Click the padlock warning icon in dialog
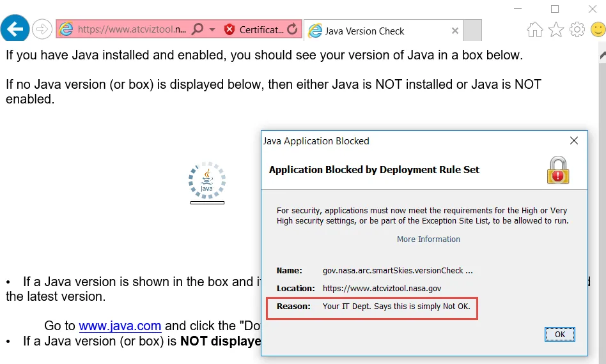Image resolution: width=606 pixels, height=364 pixels. [558, 170]
